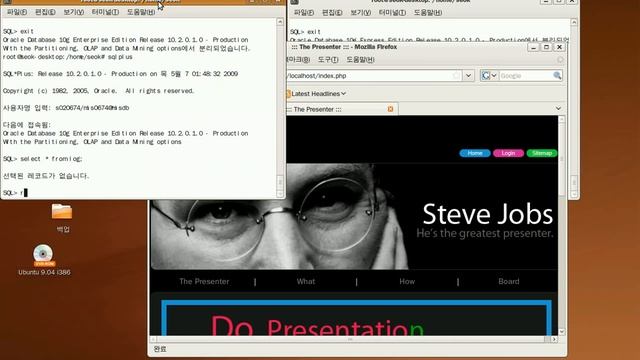This screenshot has height=360, width=640.
Task: Click the Firefox activity throbber icon
Action: click(x=560, y=60)
